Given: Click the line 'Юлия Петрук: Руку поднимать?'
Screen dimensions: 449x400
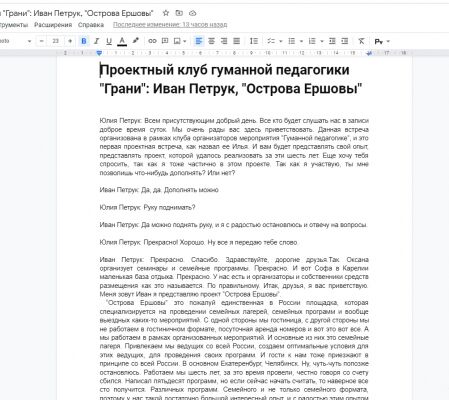Looking at the screenshot, I should point(147,207).
